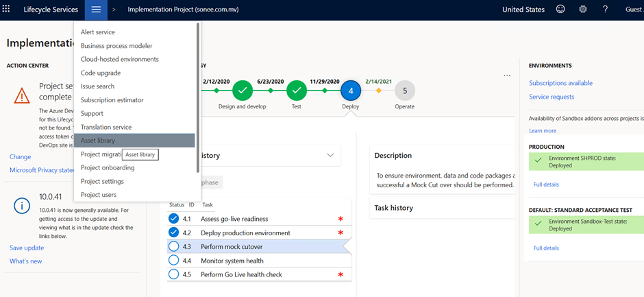Mark Monitor system health task complete
The image size is (644, 297).
[x=174, y=261]
